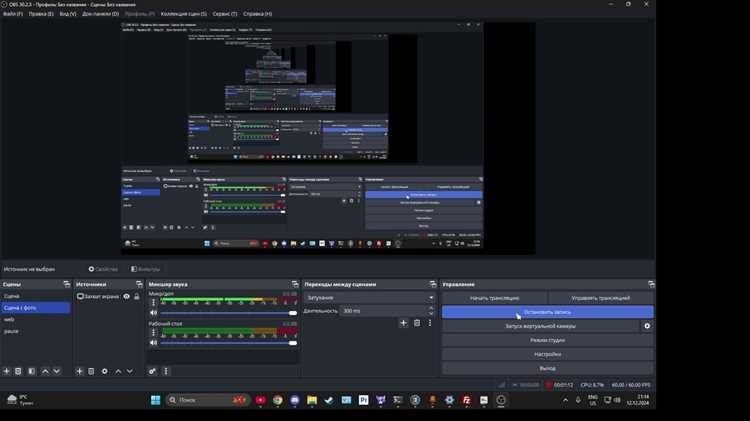Click the Начать трансляцию button

(494, 298)
